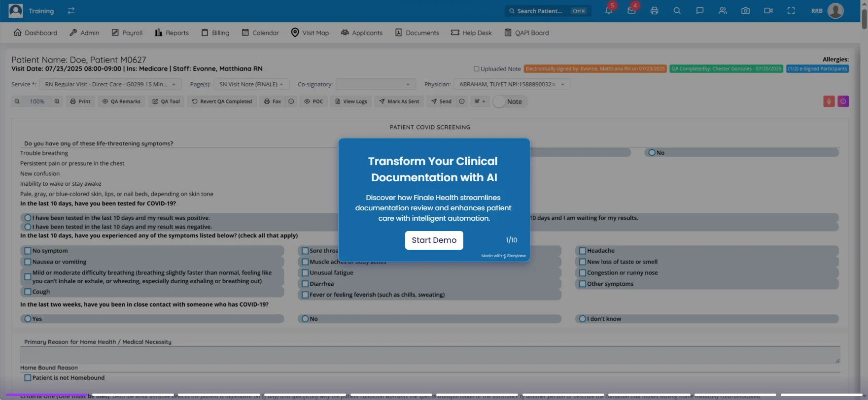Click the Start Demo button

click(434, 240)
